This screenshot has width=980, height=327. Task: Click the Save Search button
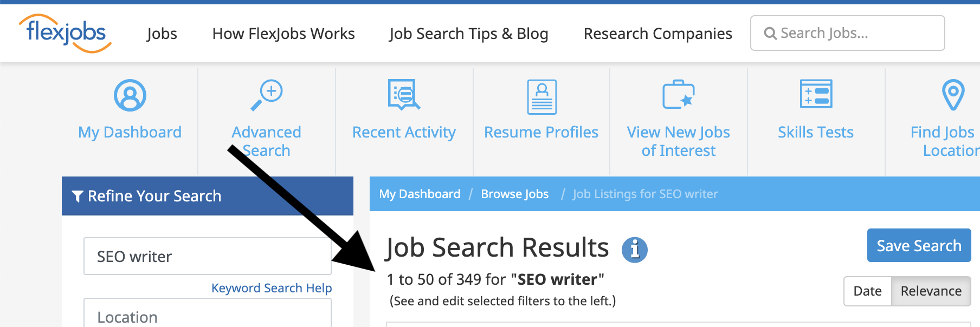[919, 245]
